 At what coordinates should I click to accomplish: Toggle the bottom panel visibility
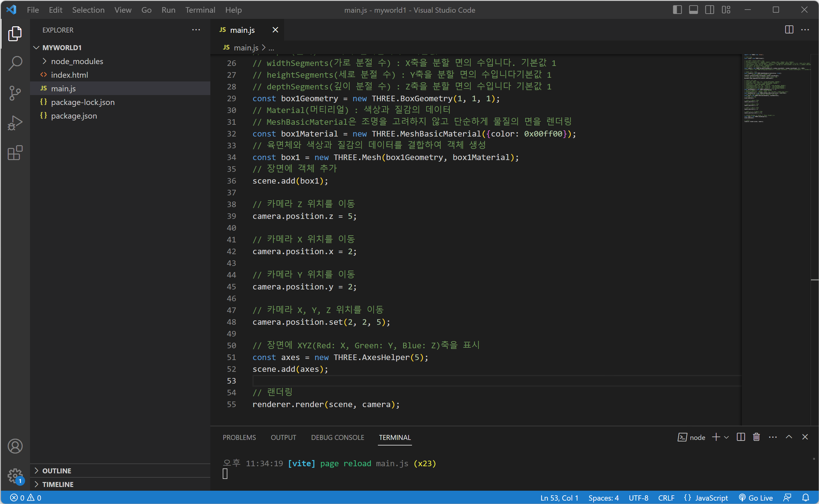(x=693, y=10)
